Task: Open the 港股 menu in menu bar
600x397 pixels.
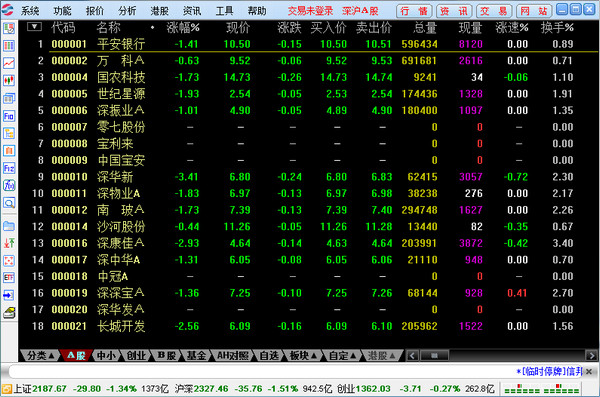Action: [x=160, y=11]
